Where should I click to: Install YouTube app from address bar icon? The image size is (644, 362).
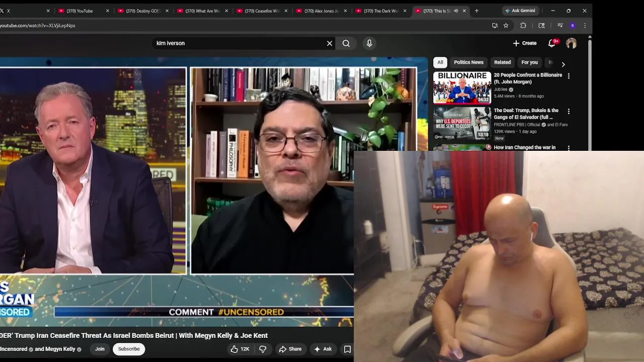tap(495, 25)
